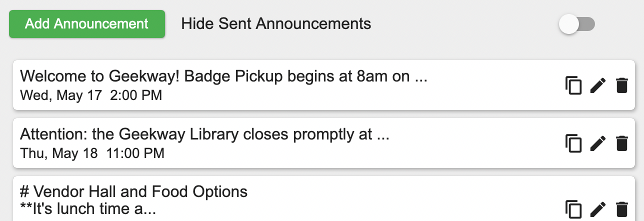Viewport: 644px width, 221px height.
Task: Delete the Vendor Hall and Food Options announcement
Action: 621,208
